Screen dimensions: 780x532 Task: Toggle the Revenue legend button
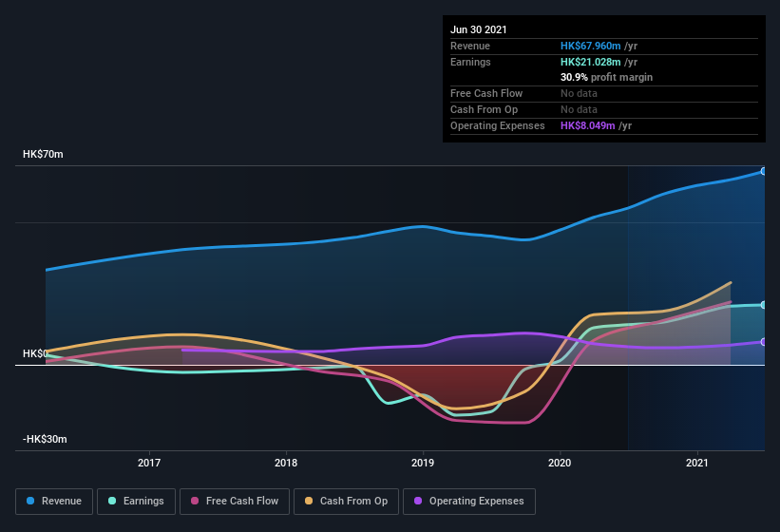click(54, 502)
